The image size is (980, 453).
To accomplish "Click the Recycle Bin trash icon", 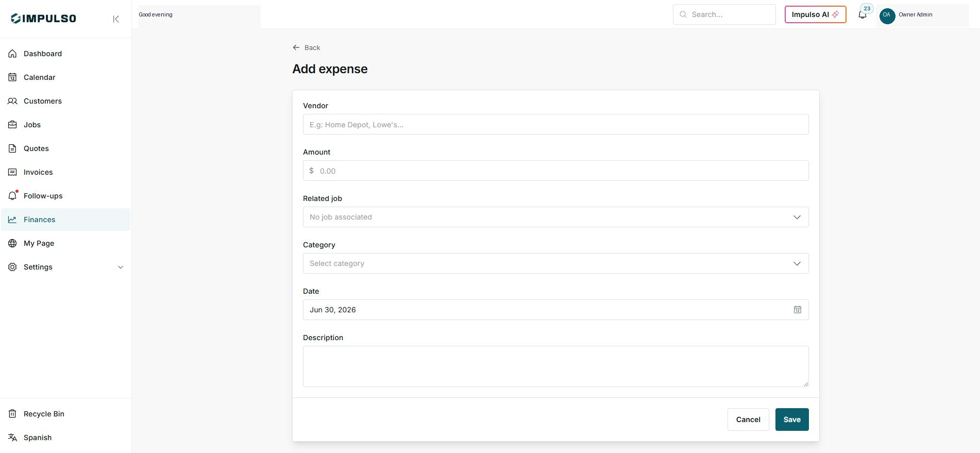I will pyautogui.click(x=12, y=414).
